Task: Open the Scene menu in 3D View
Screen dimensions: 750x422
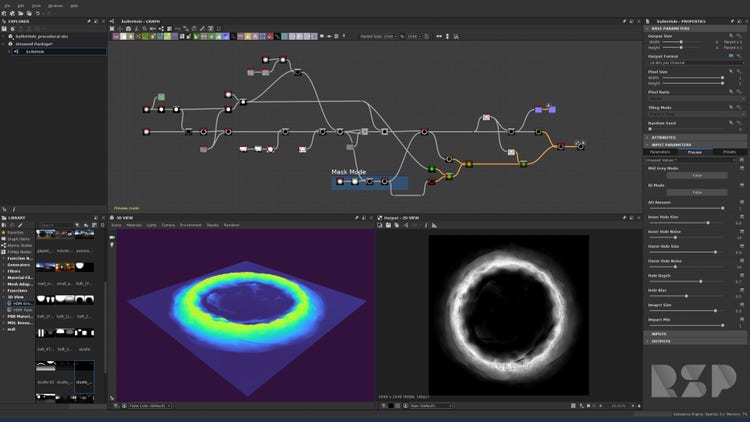Action: (116, 225)
